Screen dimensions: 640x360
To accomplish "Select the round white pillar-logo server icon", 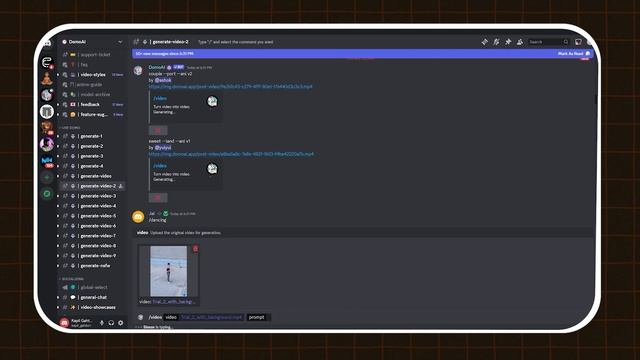I will pos(47,111).
